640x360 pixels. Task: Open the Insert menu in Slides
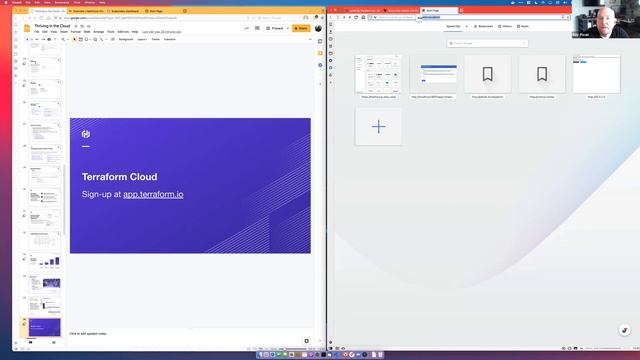click(64, 32)
